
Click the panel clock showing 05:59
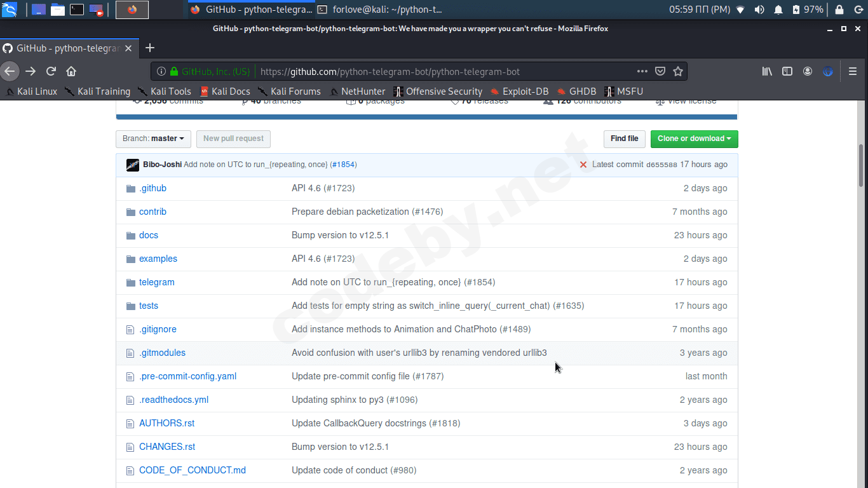(700, 10)
